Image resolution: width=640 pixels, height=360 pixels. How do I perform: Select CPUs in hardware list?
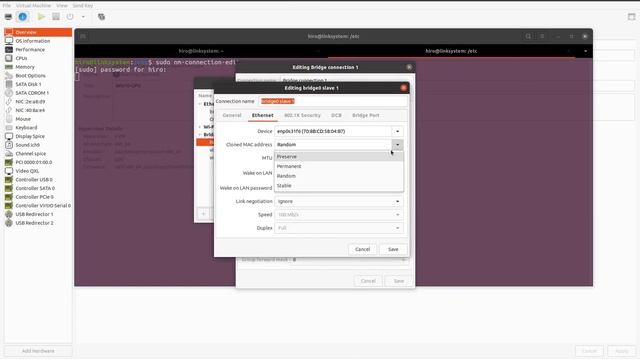coord(38,58)
